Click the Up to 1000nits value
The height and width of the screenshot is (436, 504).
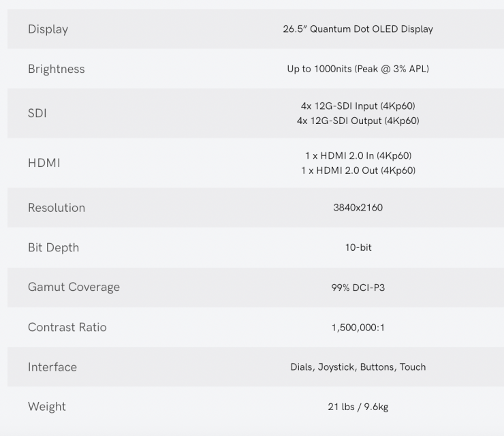[x=358, y=69]
